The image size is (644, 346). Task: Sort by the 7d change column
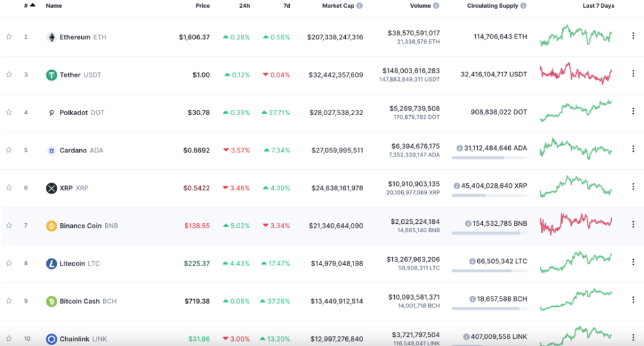click(x=287, y=6)
